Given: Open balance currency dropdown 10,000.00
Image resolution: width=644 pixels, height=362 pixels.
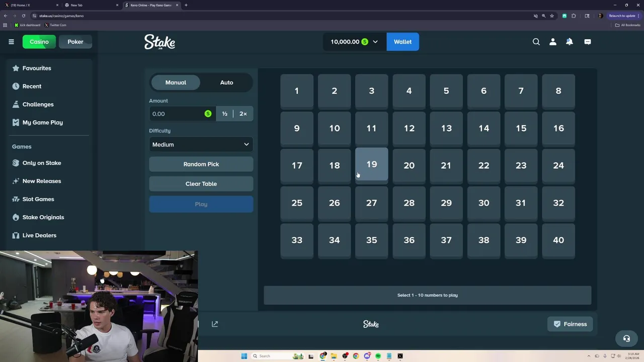Looking at the screenshot, I should [354, 42].
